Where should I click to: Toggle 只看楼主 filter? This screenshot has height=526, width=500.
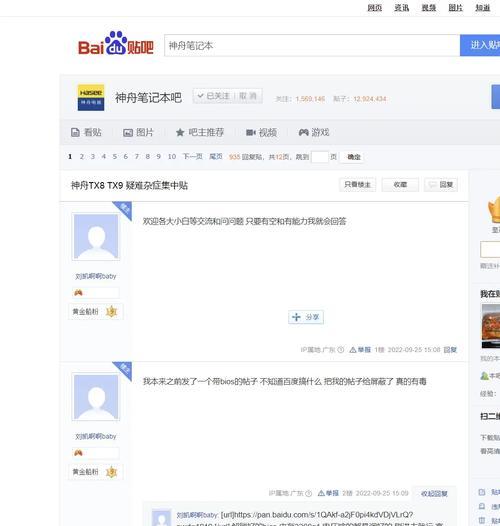point(357,185)
